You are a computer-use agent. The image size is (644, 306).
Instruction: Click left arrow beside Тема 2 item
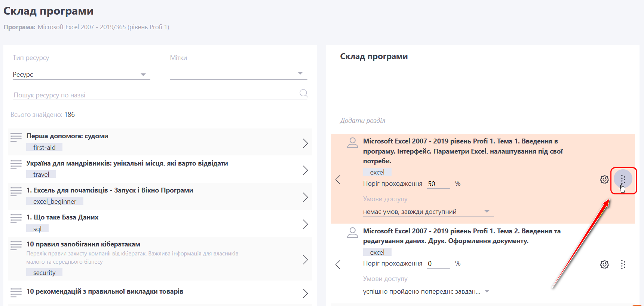(x=338, y=265)
